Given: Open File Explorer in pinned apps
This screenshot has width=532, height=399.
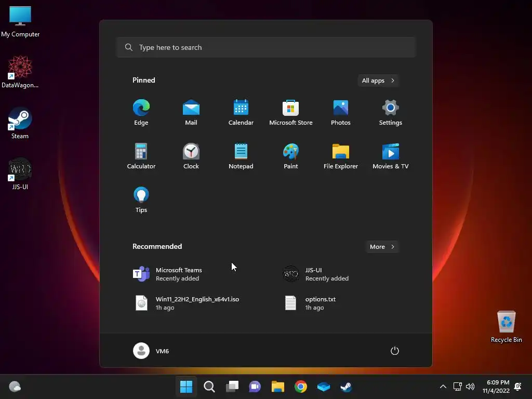Looking at the screenshot, I should (x=341, y=156).
